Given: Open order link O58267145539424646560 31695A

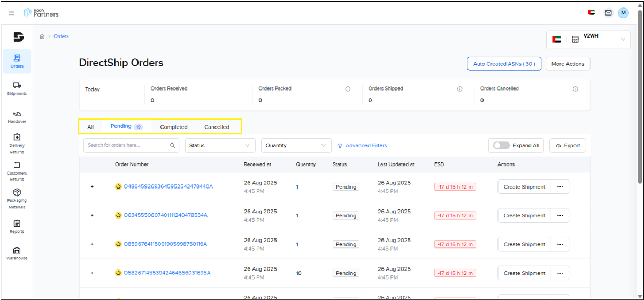Looking at the screenshot, I should pyautogui.click(x=167, y=273).
